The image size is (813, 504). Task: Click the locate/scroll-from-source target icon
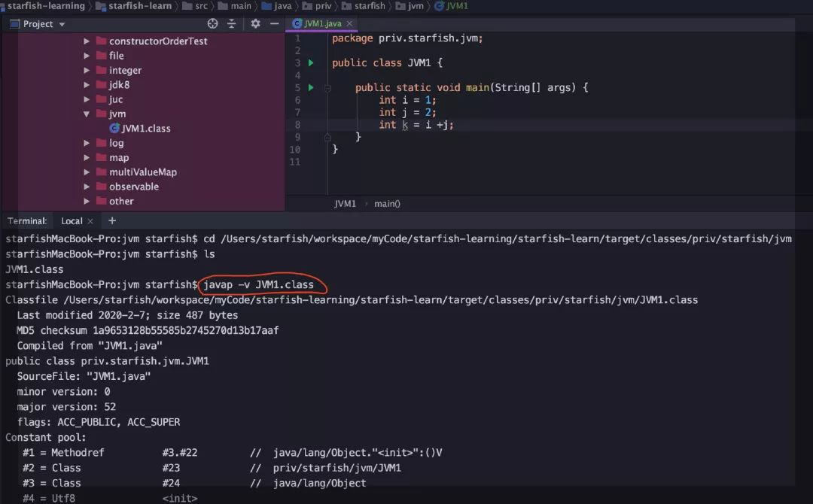[x=212, y=23]
